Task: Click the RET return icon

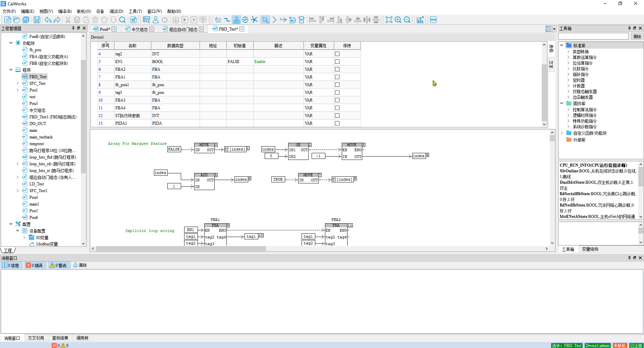Action: (x=292, y=20)
